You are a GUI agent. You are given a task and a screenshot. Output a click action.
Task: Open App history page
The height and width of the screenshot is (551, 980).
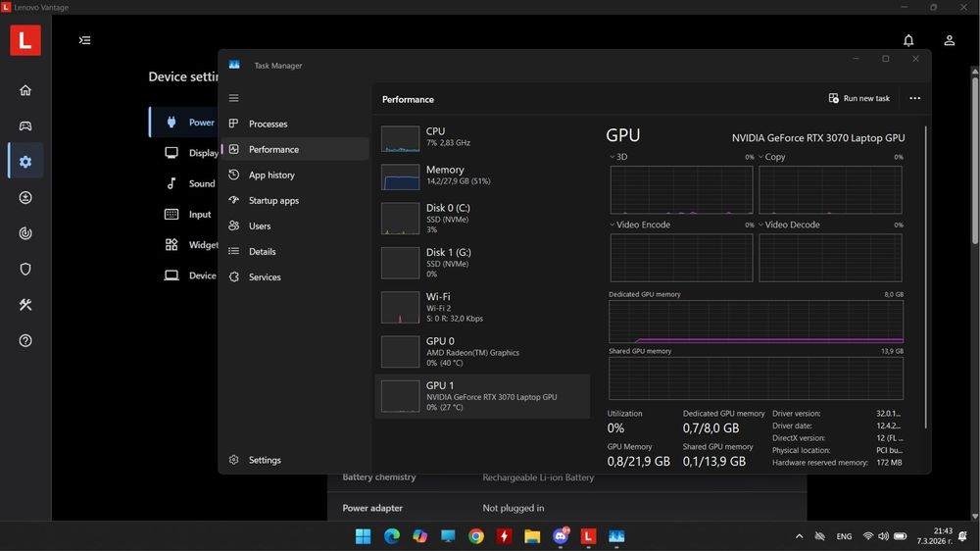(x=294, y=175)
